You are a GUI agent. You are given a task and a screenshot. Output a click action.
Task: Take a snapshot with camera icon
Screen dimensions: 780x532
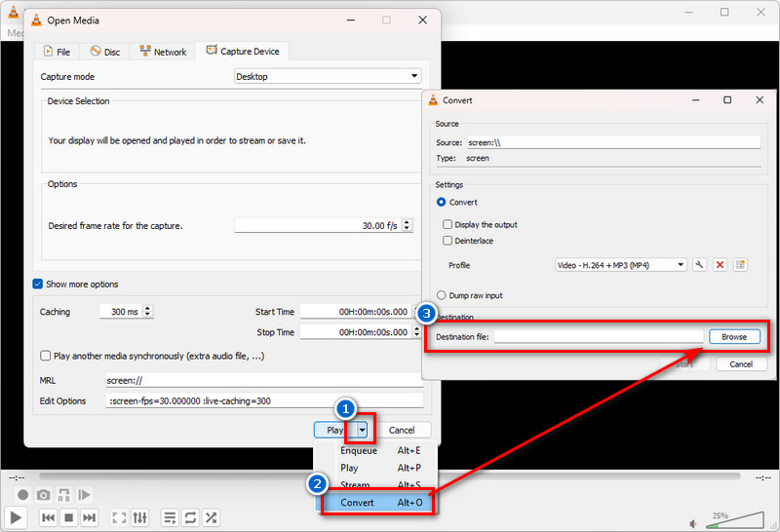point(43,495)
